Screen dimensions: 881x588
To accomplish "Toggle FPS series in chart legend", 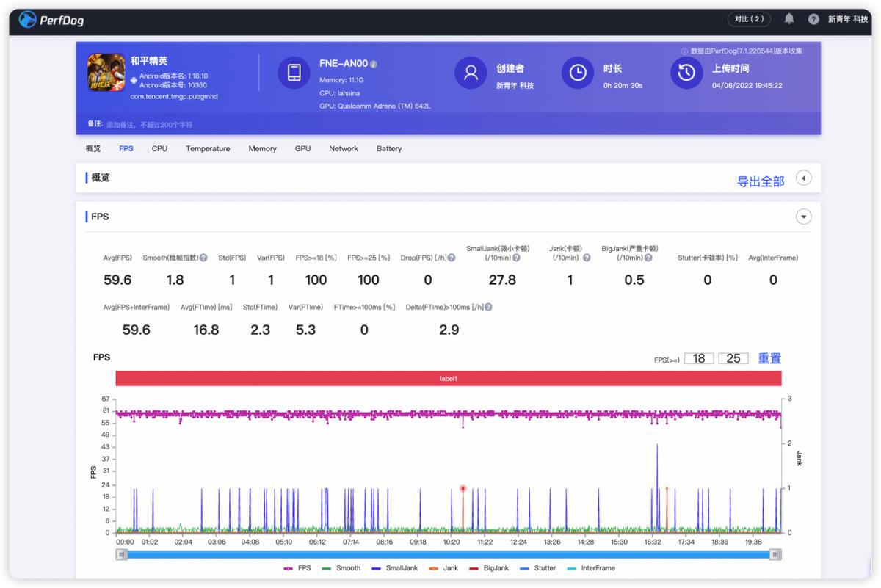I will coord(297,568).
